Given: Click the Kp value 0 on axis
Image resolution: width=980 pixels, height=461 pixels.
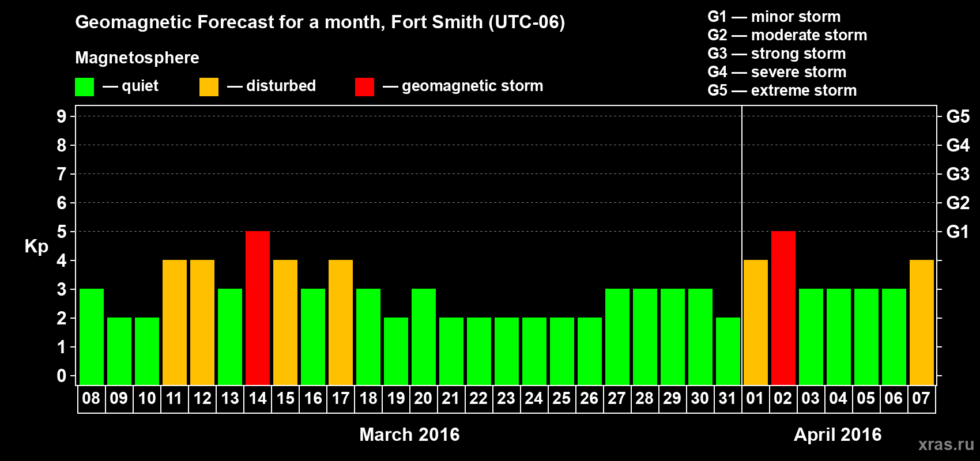Looking at the screenshot, I should 62,376.
